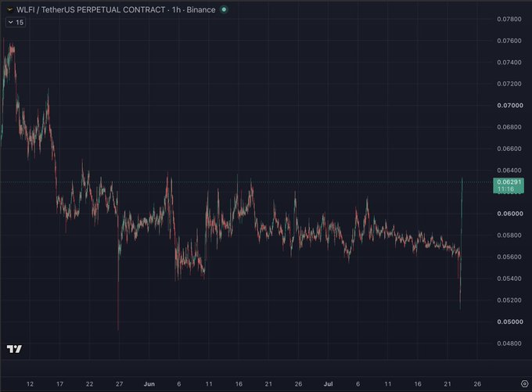Click the Jul label on time axis
The width and height of the screenshot is (532, 392).
(328, 384)
